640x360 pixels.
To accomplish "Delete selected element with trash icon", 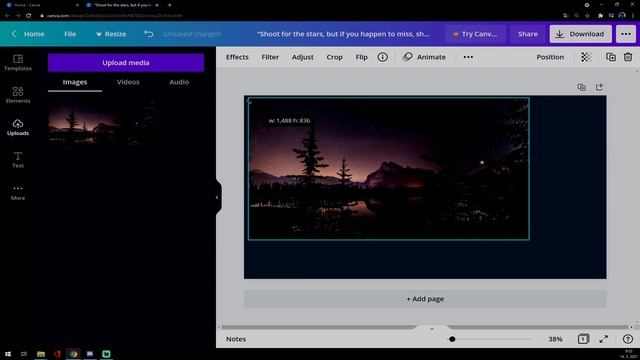I will [x=628, y=57].
